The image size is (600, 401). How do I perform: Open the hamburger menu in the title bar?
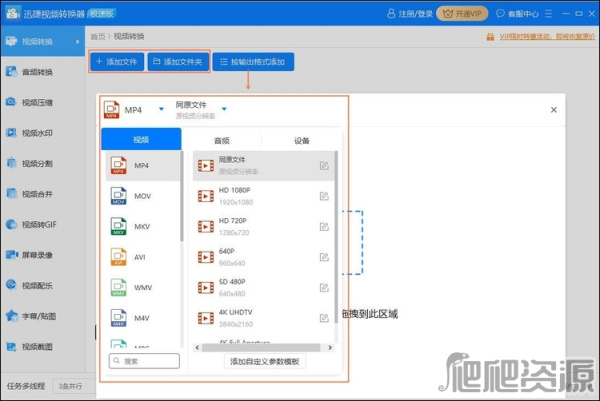(x=549, y=14)
